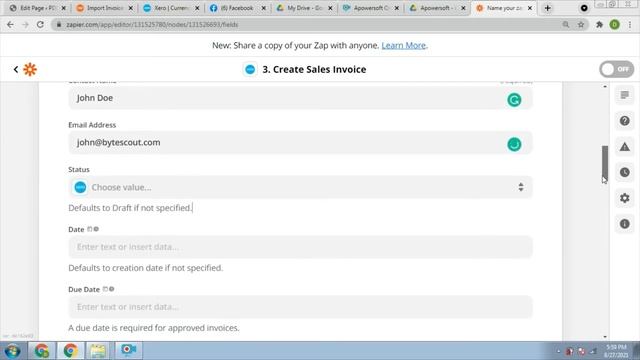The image size is (640, 360).
Task: Switch to the Xero browser tab
Action: coord(171,8)
